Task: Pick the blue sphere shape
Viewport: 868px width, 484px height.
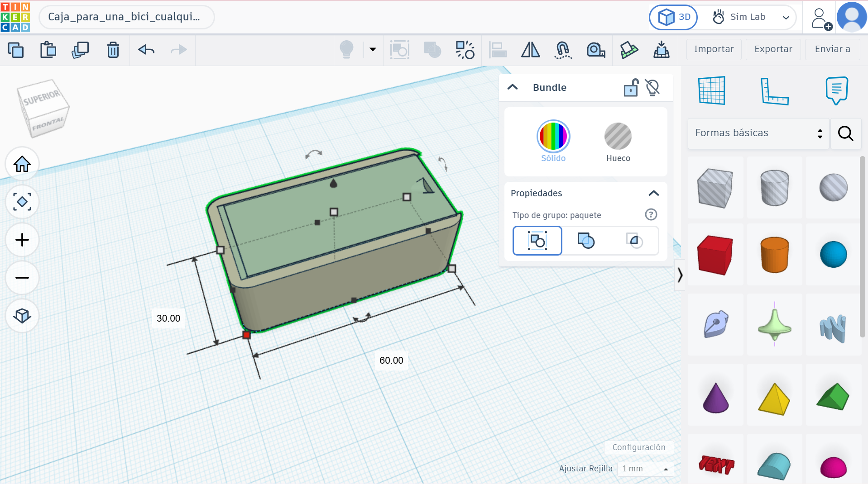Action: (834, 255)
